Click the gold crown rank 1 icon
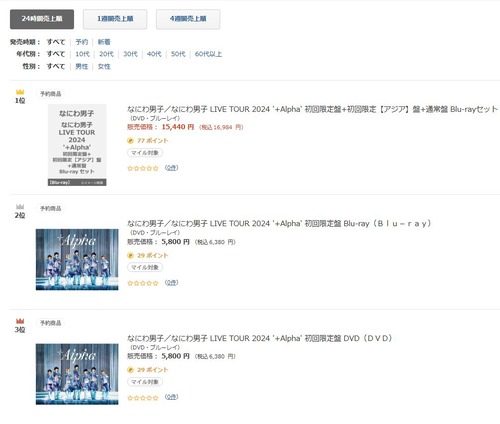 coord(20,92)
